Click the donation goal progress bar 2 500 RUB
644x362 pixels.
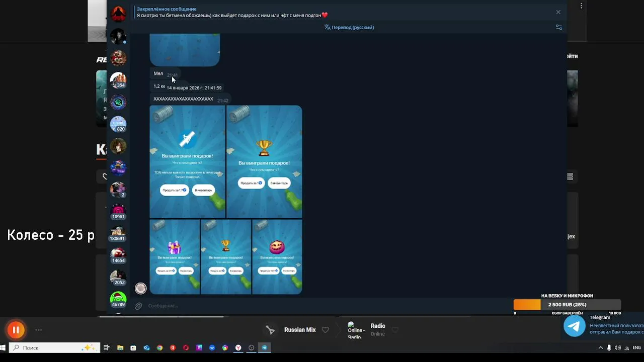(x=567, y=305)
